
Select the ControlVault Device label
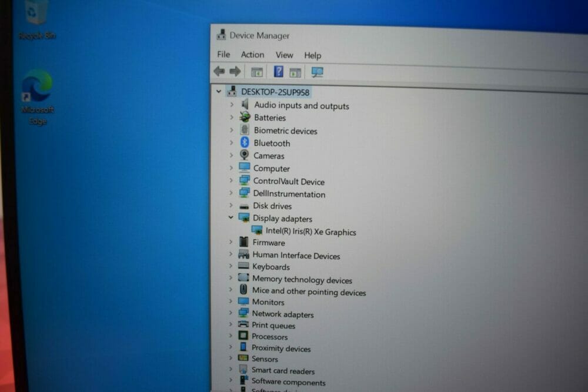pyautogui.click(x=289, y=182)
